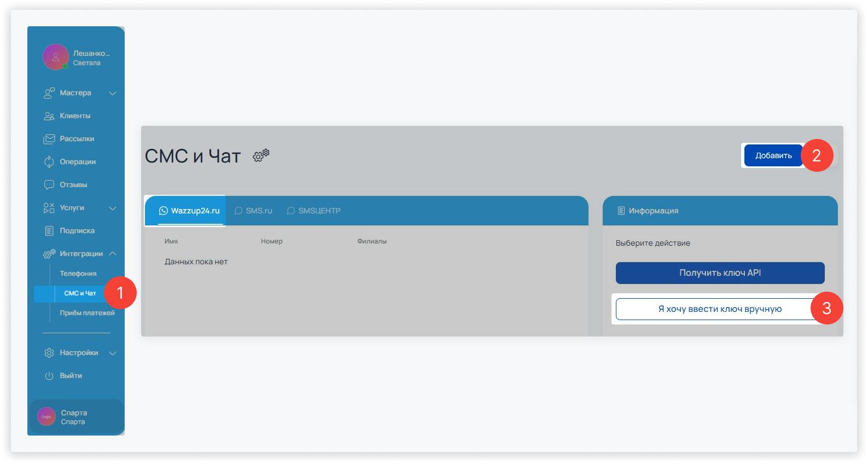The height and width of the screenshot is (464, 868).
Task: Click Я хочу ввести ключ вручную
Action: click(719, 309)
